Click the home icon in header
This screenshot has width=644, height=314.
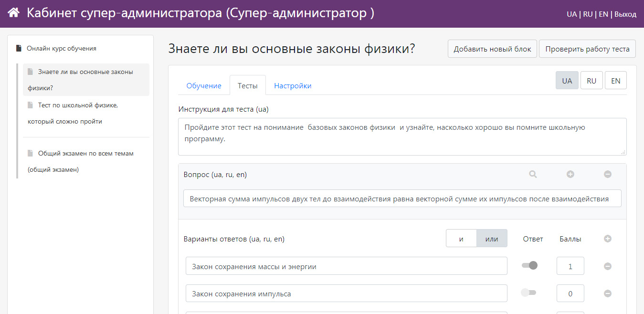(14, 13)
